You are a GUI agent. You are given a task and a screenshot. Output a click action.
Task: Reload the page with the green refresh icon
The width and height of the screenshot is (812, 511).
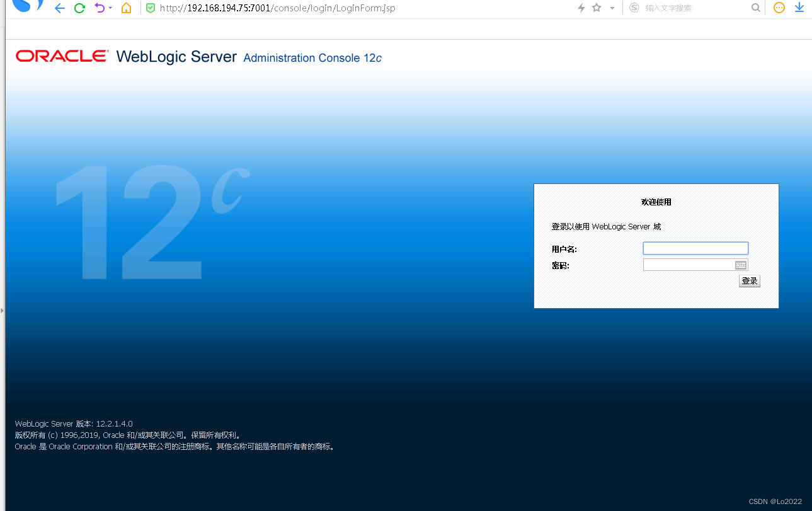click(x=79, y=8)
